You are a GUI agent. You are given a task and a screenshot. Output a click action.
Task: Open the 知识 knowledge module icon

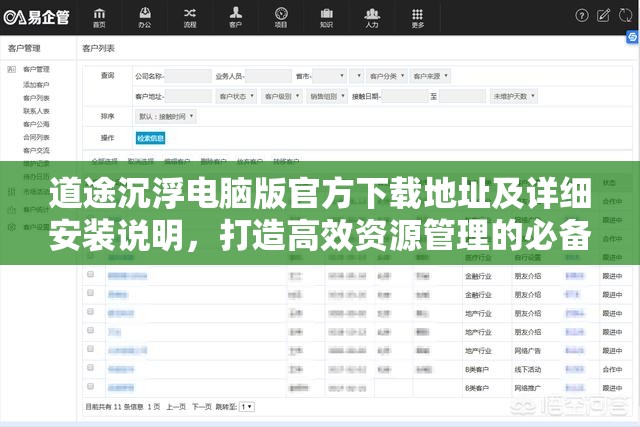pyautogui.click(x=327, y=18)
